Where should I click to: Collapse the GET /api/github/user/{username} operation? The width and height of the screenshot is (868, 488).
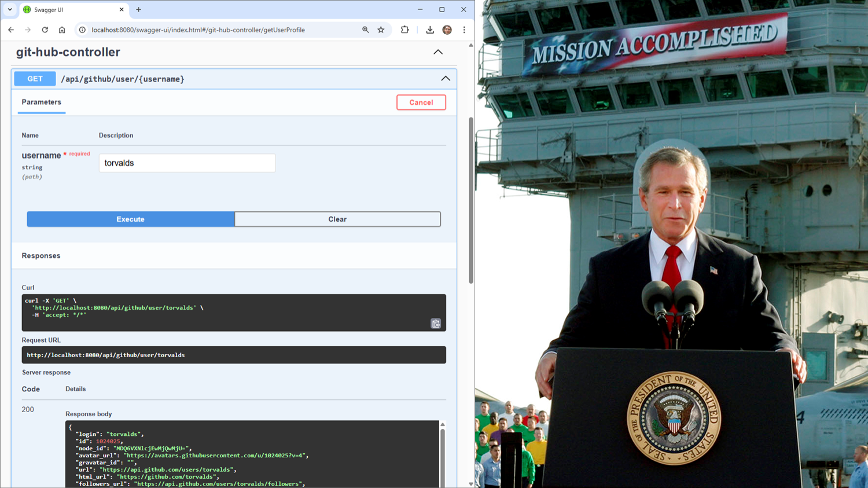[x=445, y=79]
